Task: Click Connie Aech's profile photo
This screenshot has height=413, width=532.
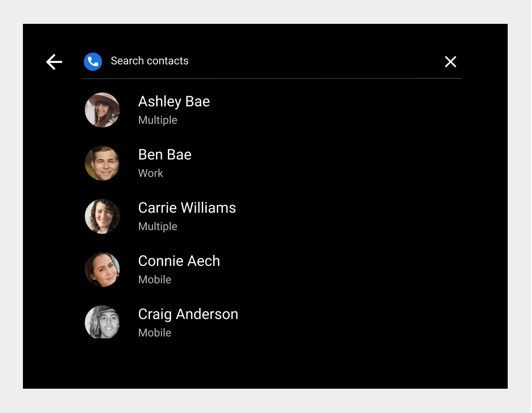Action: click(x=102, y=270)
